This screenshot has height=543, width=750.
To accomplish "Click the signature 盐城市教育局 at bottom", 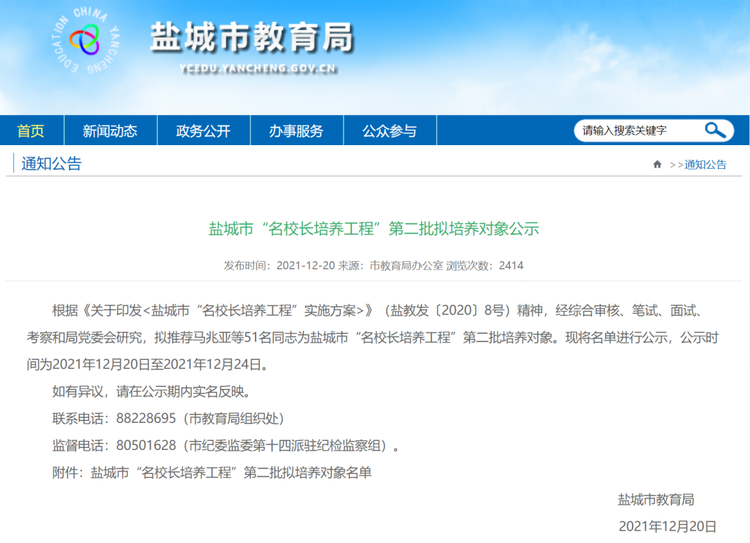I will (x=656, y=500).
